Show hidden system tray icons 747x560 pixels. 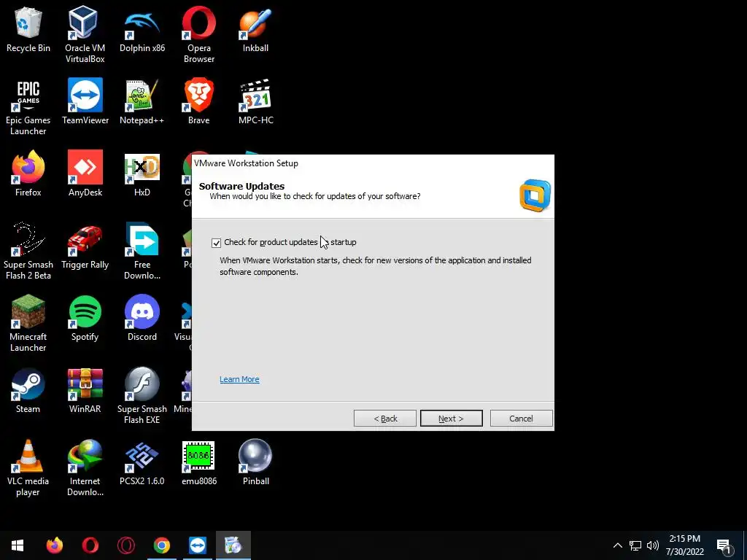point(617,545)
